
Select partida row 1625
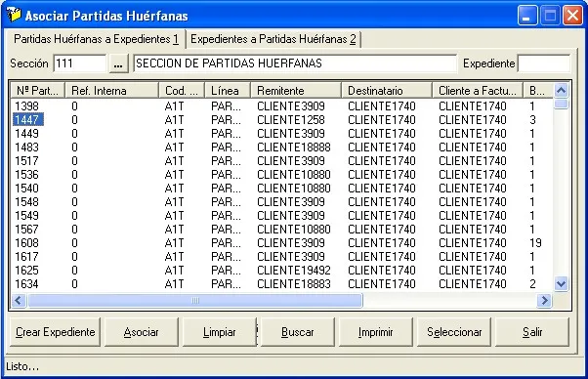click(x=281, y=271)
